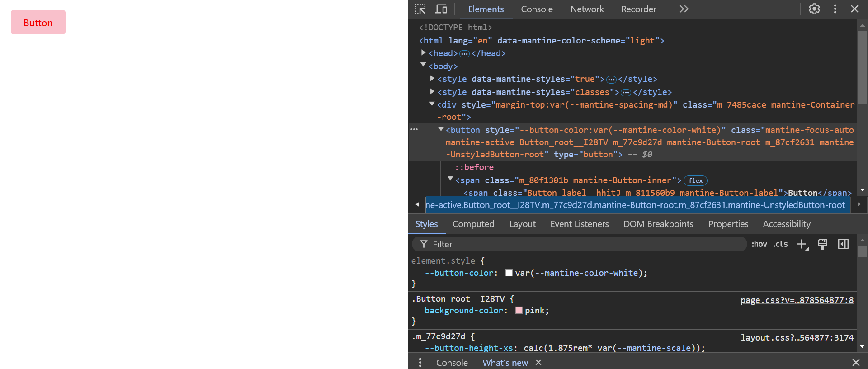
Task: Open pink color swatch for background-color
Action: point(519,310)
